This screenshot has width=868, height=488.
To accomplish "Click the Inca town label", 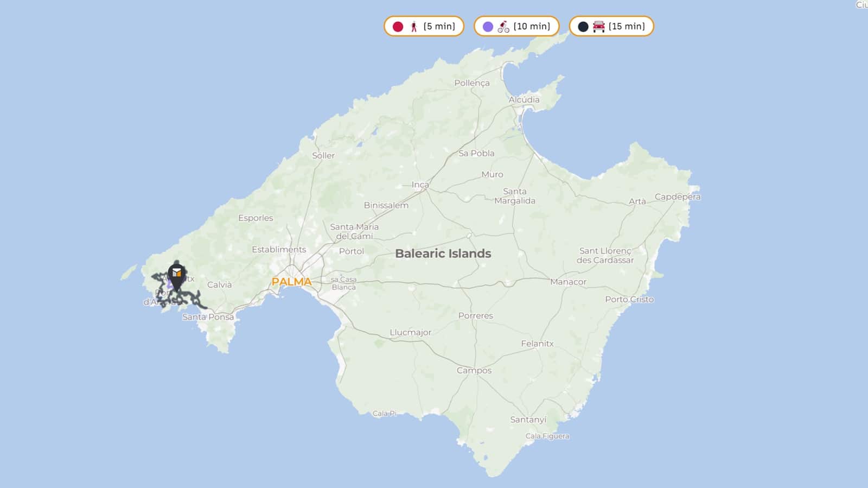I will [x=420, y=185].
